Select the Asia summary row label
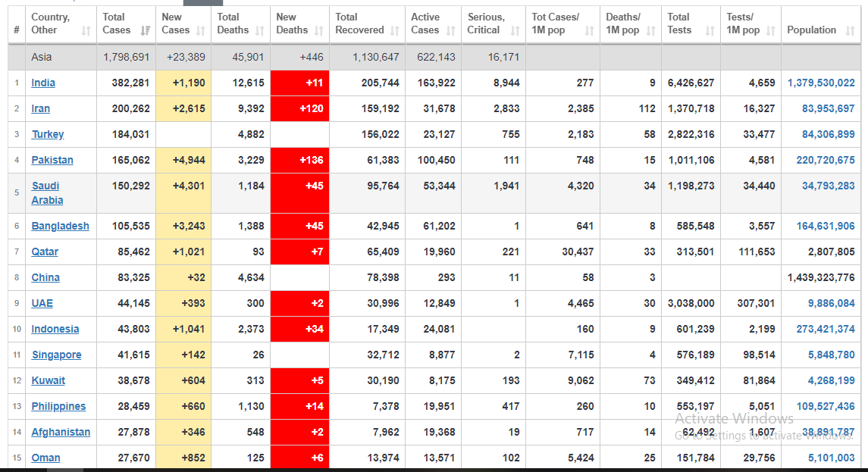 pos(42,57)
